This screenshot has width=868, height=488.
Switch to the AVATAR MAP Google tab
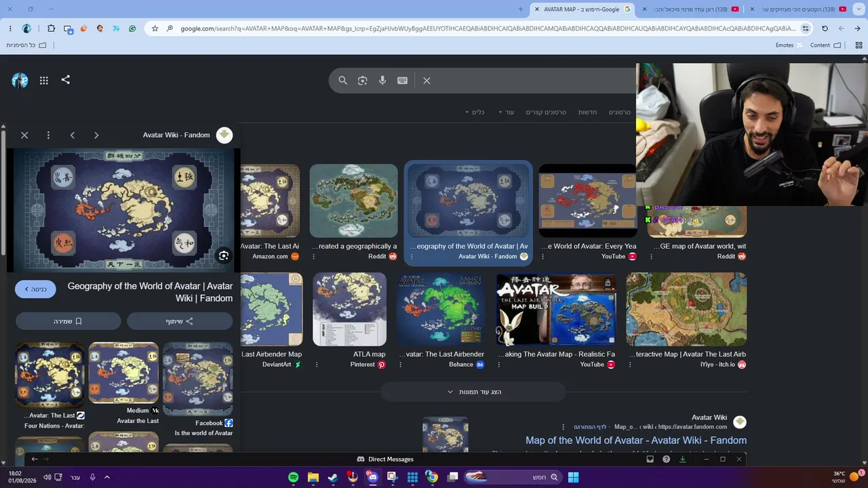click(582, 9)
